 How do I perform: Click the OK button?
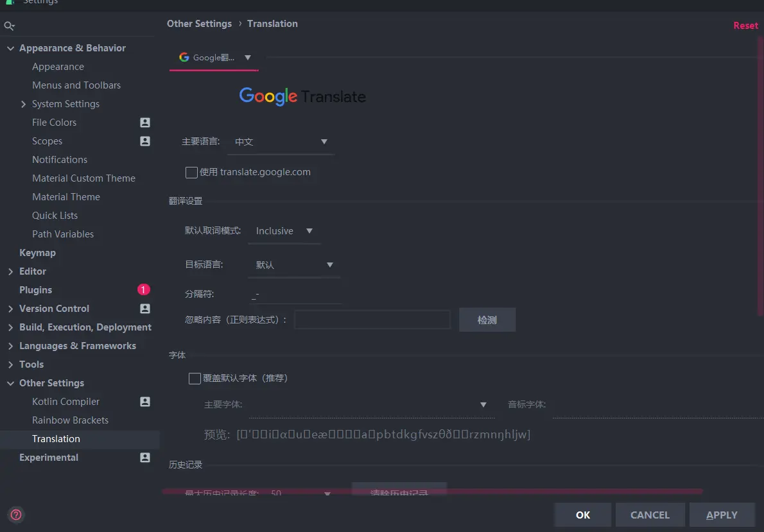[583, 515]
